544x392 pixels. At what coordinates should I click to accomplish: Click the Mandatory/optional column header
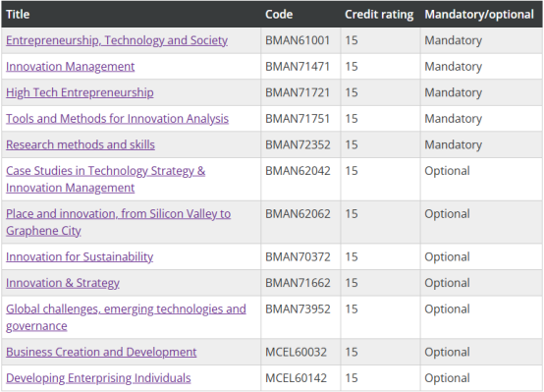tap(479, 14)
